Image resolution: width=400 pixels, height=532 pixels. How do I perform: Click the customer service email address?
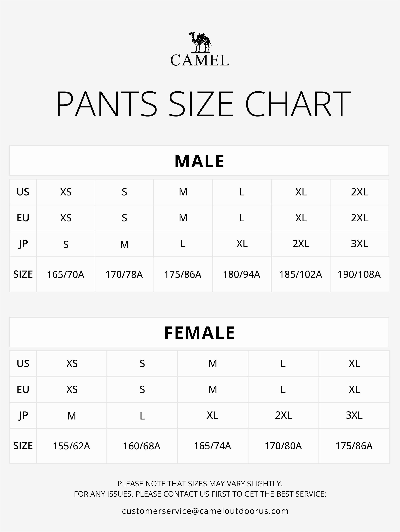point(205,511)
